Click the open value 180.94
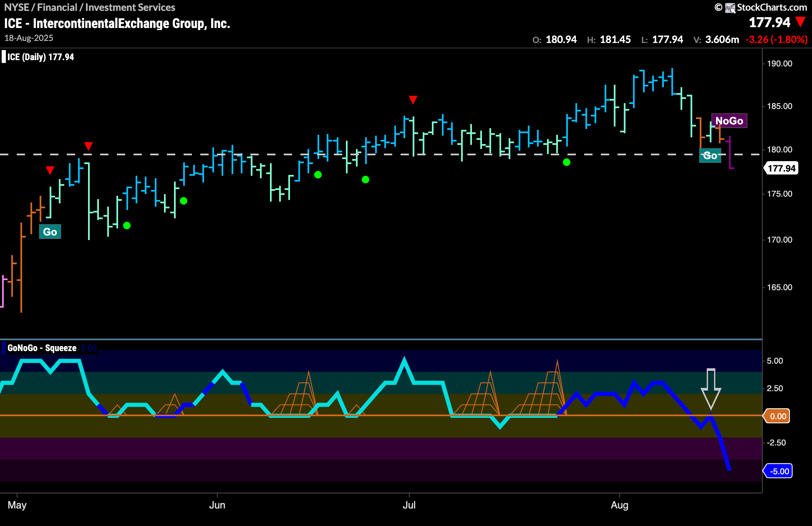This screenshot has width=812, height=526. tap(561, 40)
